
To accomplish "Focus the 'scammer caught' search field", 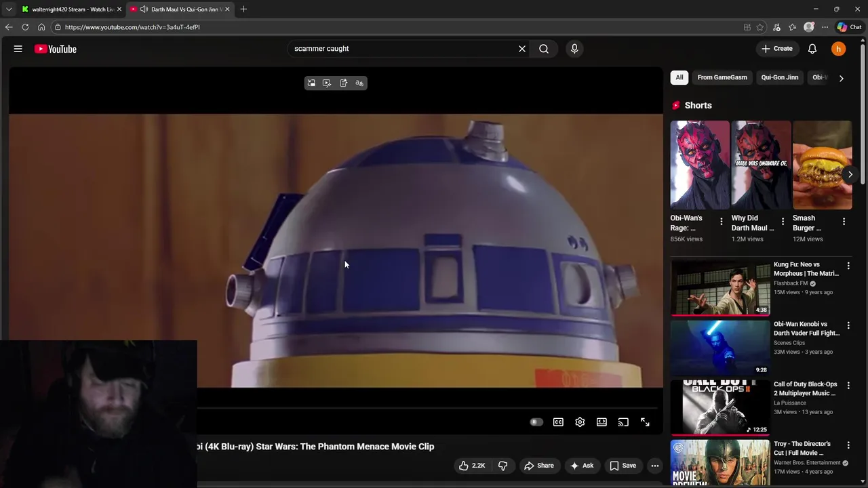I will pyautogui.click(x=403, y=49).
